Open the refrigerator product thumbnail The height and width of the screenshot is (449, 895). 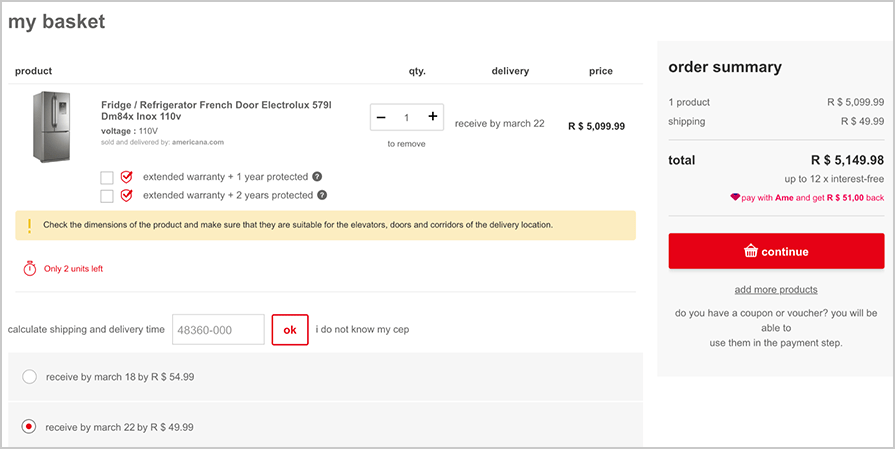point(52,127)
